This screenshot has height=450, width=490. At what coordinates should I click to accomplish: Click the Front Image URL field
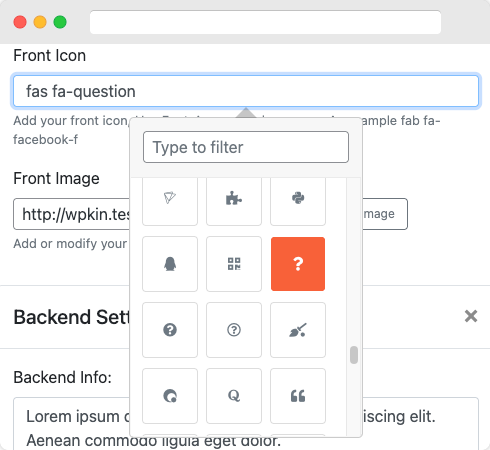(x=71, y=214)
